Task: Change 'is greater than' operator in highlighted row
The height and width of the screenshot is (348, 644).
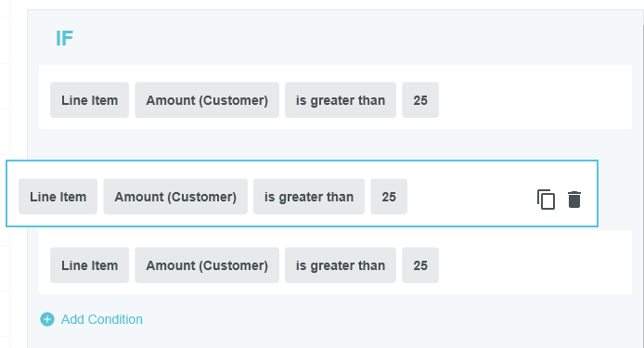Action: 309,197
